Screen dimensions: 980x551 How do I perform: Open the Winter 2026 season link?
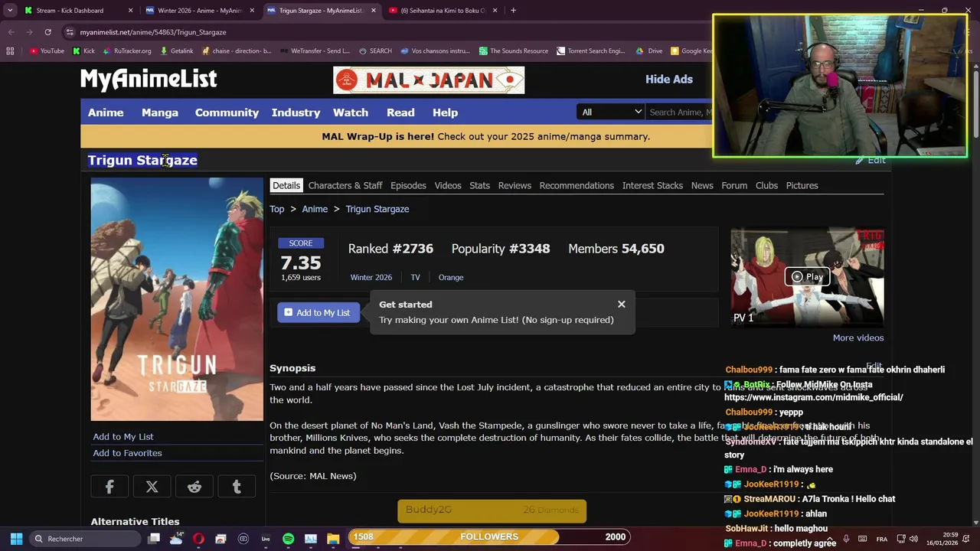371,277
